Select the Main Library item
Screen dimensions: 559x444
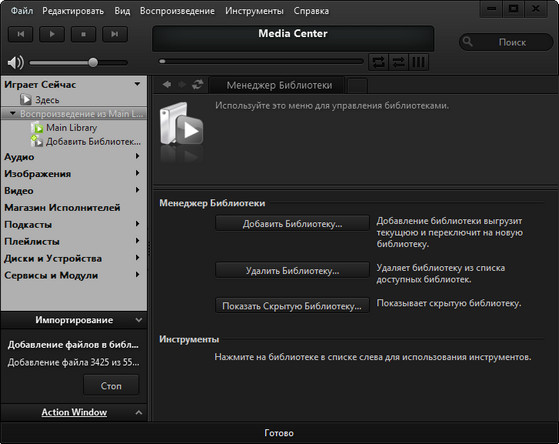[x=71, y=128]
